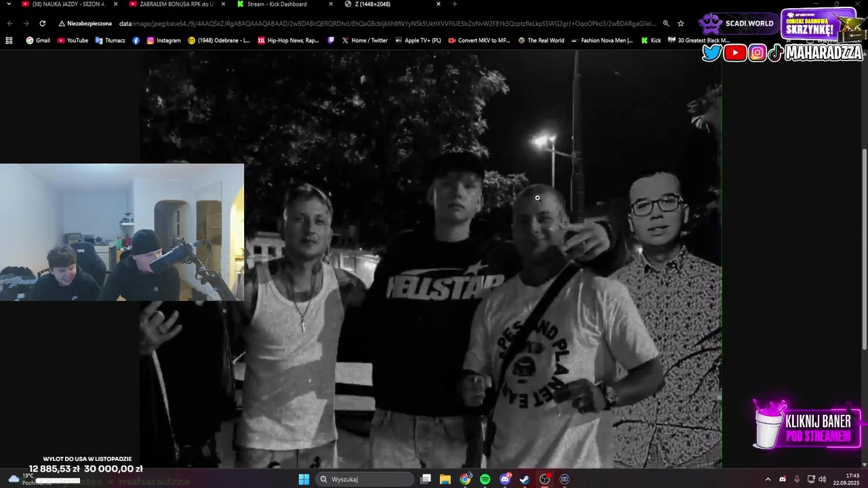The image size is (868, 488).
Task: Open the Facebook bookmark icon
Action: tap(136, 41)
